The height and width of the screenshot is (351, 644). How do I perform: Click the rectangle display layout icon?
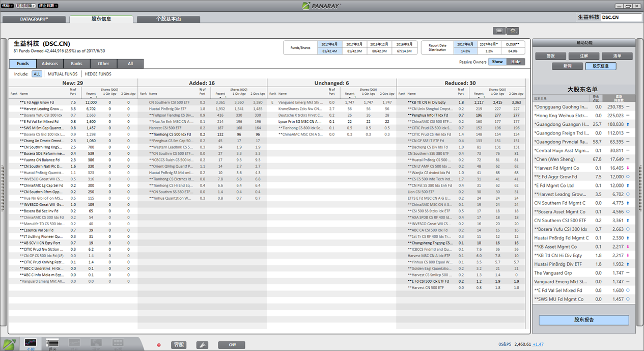coord(499,31)
